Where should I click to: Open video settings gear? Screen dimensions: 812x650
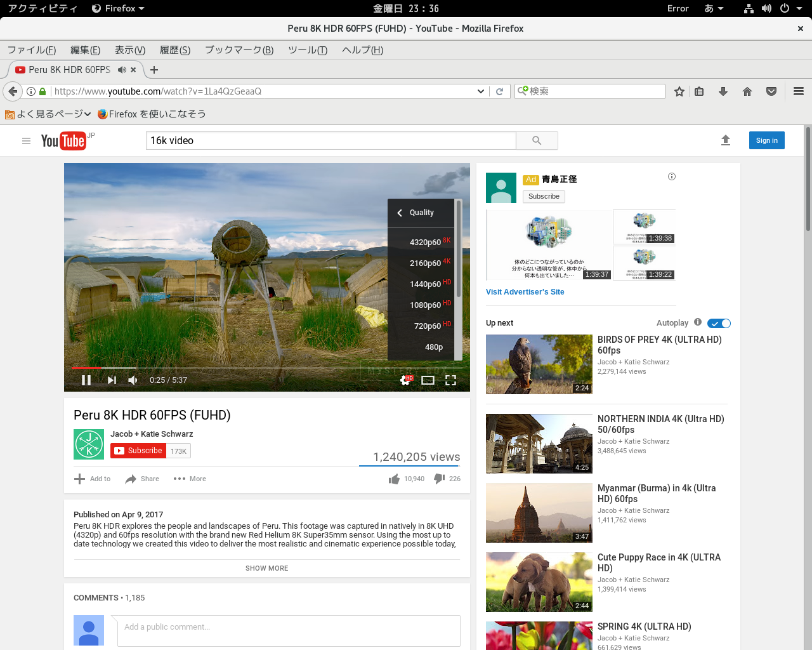pos(405,380)
